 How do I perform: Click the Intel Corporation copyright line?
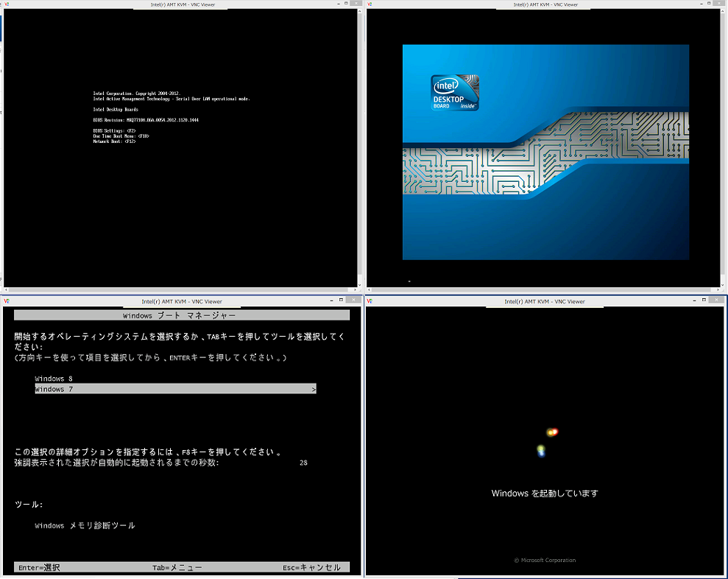pos(136,94)
